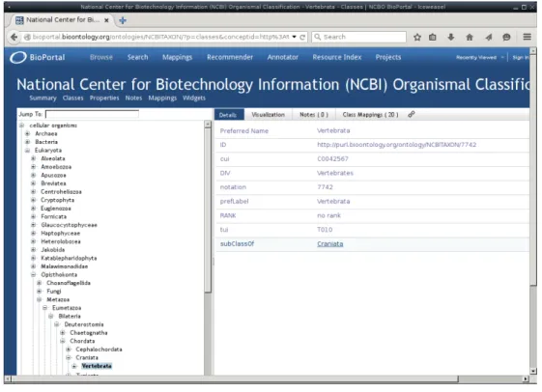
Task: Open the Search menu item in BioPortal
Action: point(137,57)
